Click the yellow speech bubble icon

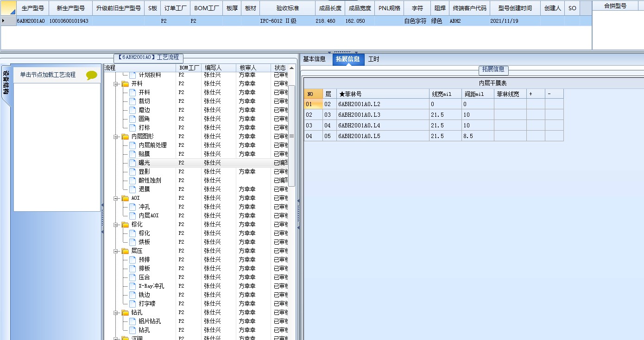coord(92,76)
